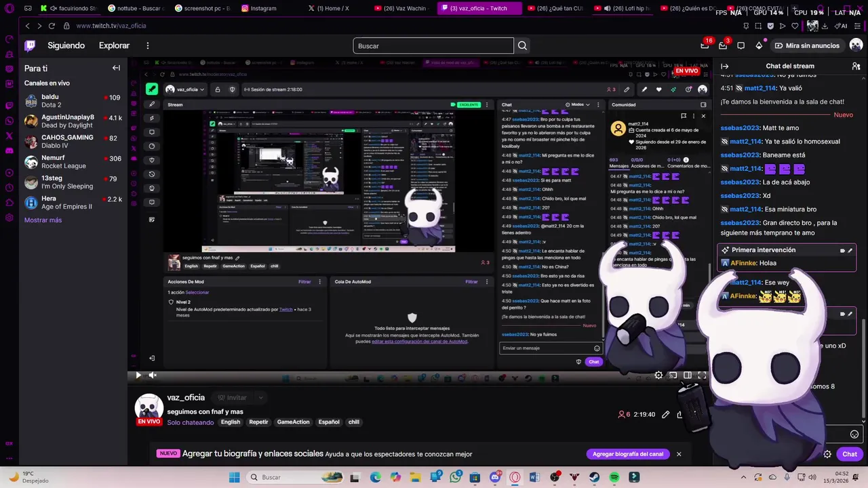Open the player cast icon

click(x=673, y=375)
